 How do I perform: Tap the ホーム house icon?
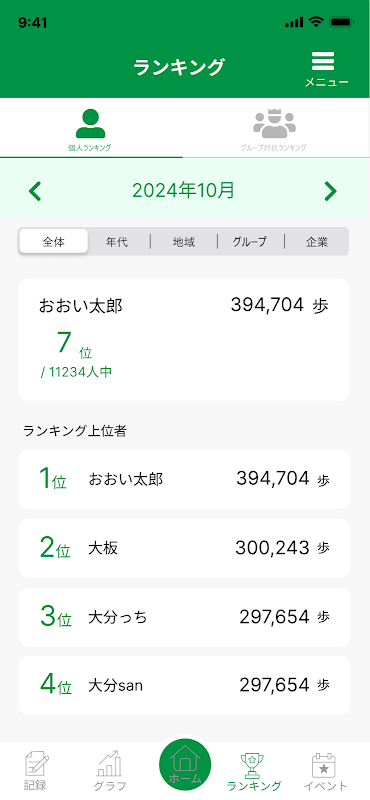tap(185, 764)
